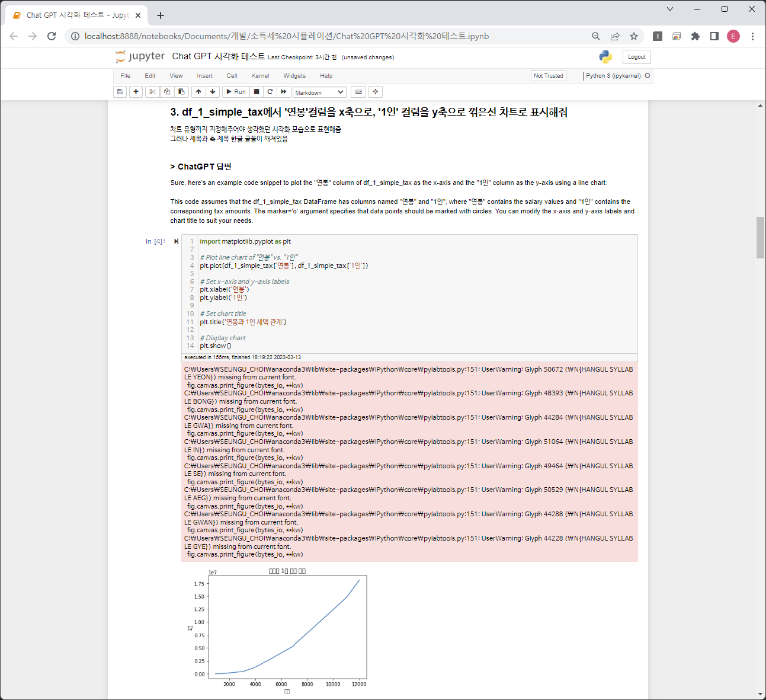The width and height of the screenshot is (766, 700).
Task: Select the Chat GPT 시각화 테스트 tab
Action: (77, 15)
